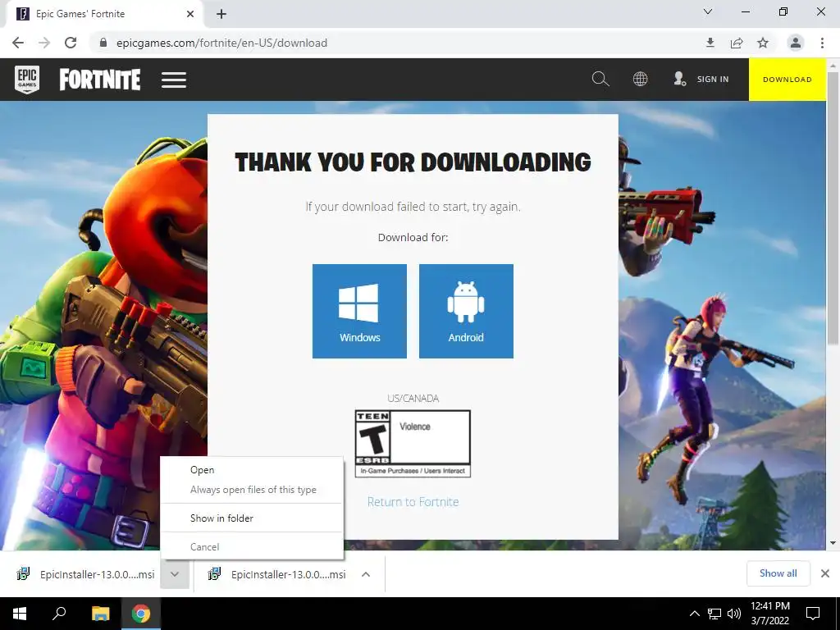This screenshot has width=840, height=630.
Task: Close the Epic Games' Fortnite tab
Action: coord(190,14)
